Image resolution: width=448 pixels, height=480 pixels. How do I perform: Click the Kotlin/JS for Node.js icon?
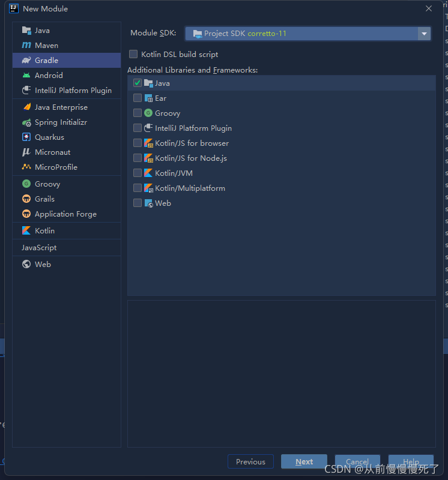pyautogui.click(x=148, y=158)
